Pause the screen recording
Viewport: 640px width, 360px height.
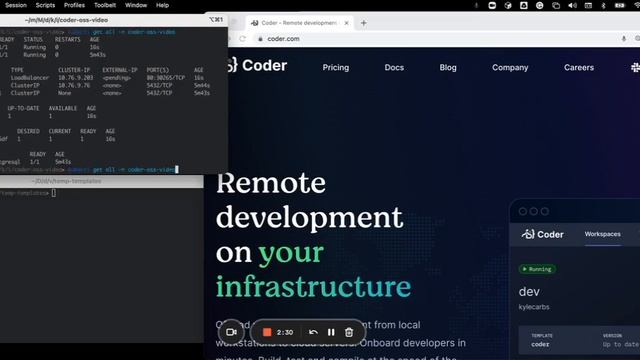[x=331, y=332]
